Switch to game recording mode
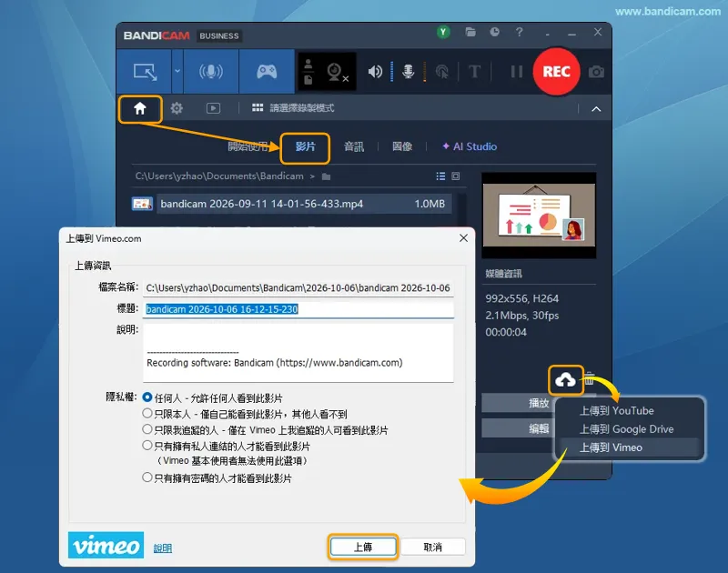Screen dimensions: 728x573 click(267, 72)
